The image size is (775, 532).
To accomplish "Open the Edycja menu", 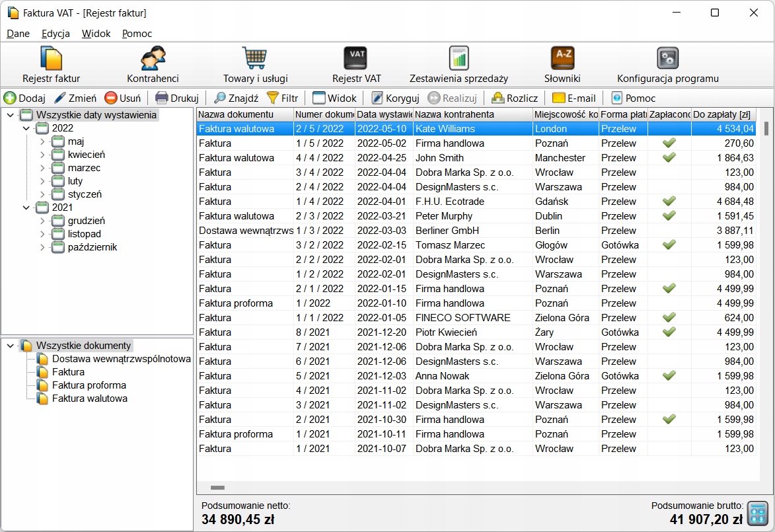I will [55, 34].
